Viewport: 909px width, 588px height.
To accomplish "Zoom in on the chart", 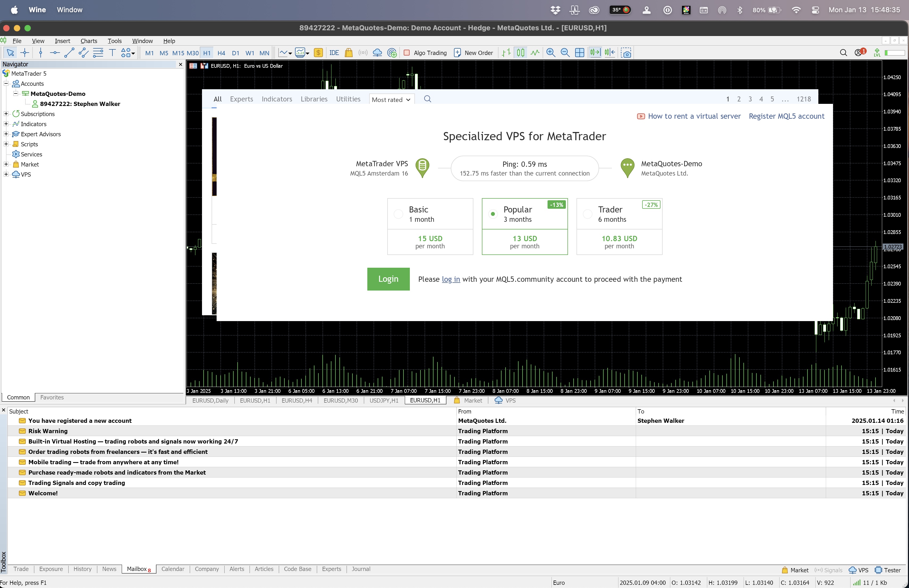I will [x=551, y=53].
